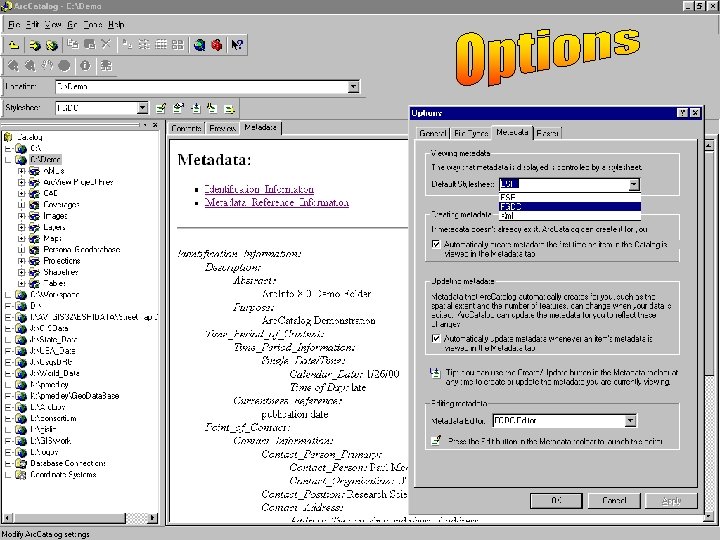
Task: Expand the CAD folder node
Action: pyautogui.click(x=21, y=193)
